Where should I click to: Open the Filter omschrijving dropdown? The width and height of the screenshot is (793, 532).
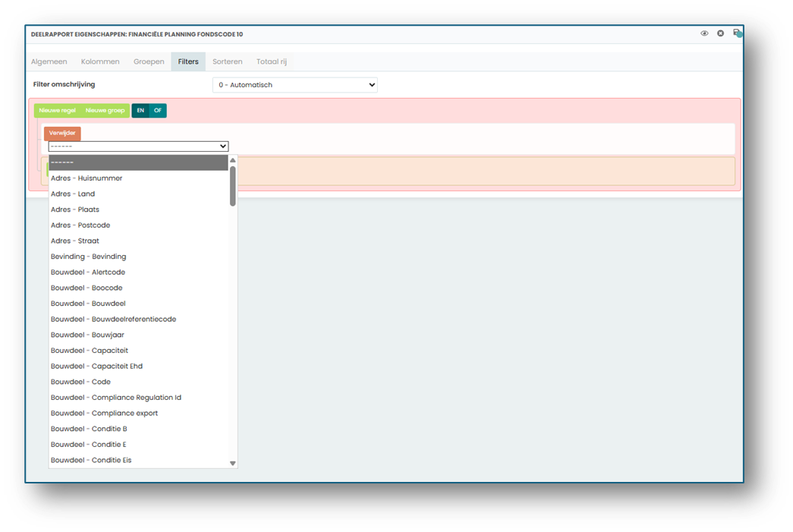pos(295,85)
